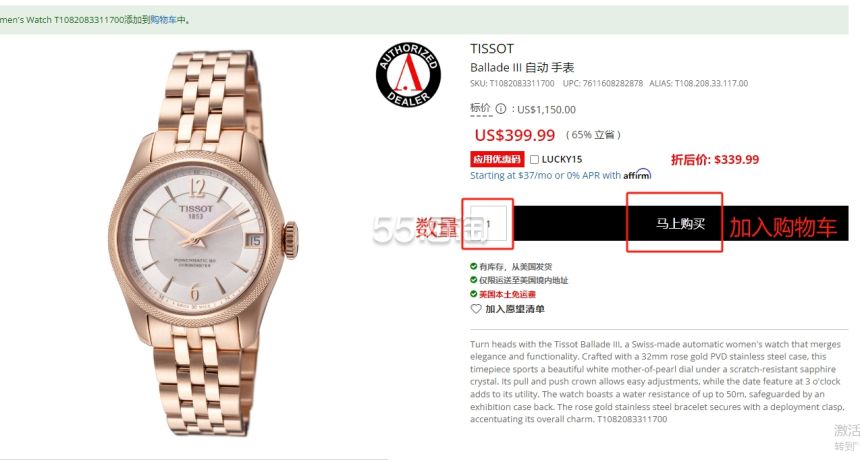Screen dimensions: 860x460
Task: Click the green checkmark beside 有库存
Action: coord(473,266)
